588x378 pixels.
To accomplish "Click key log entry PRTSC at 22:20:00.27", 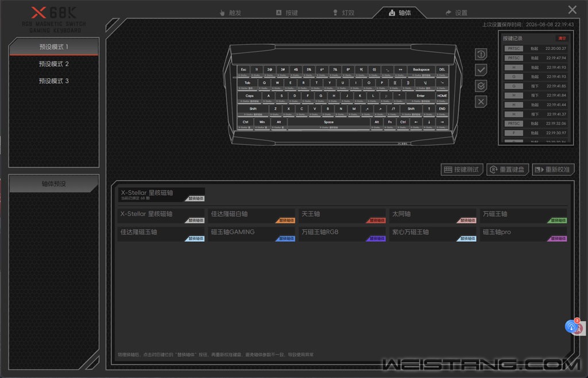I will point(536,48).
